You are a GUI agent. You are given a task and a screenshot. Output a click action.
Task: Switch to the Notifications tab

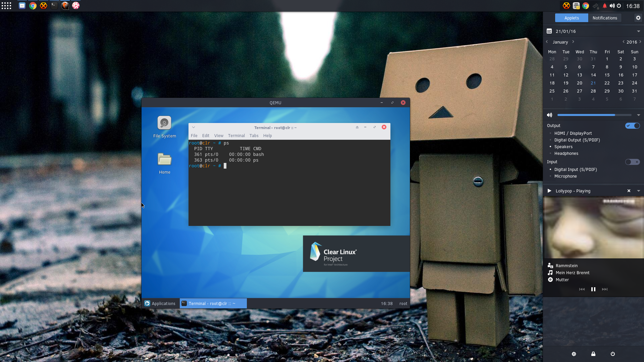605,18
